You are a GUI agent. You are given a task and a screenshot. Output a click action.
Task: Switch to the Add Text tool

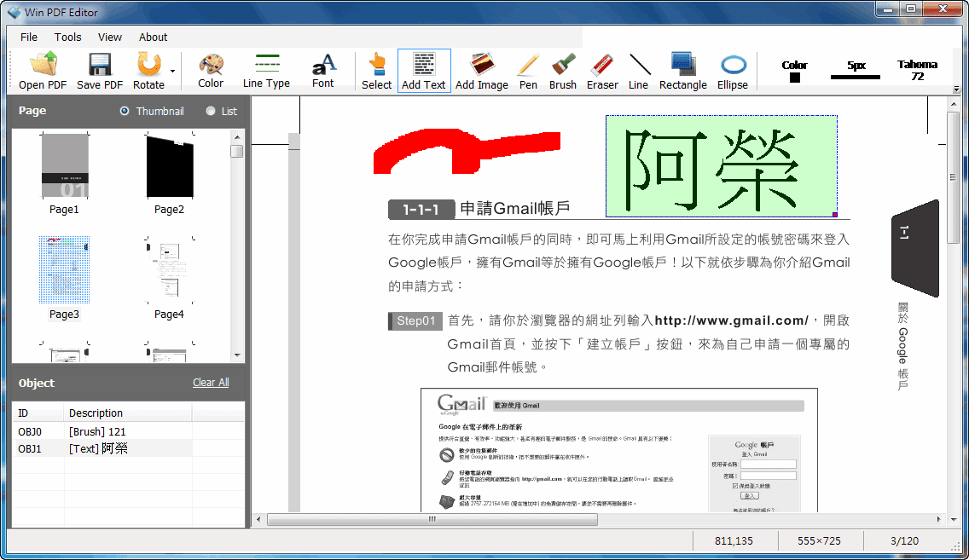424,71
